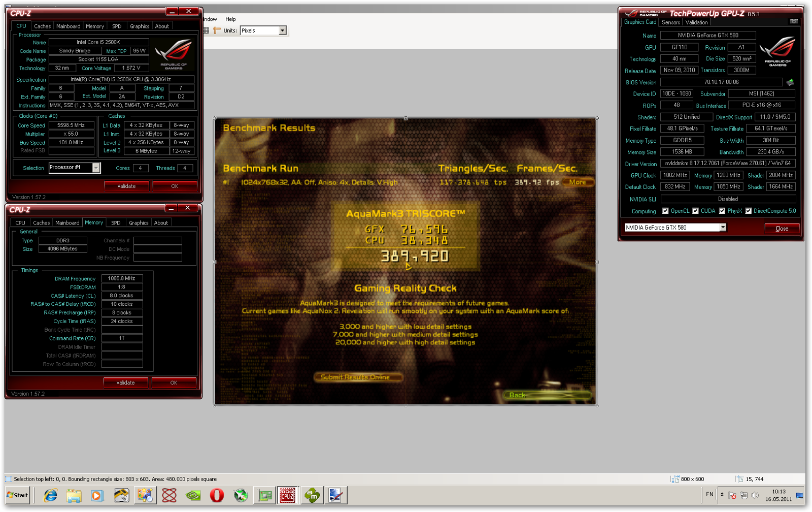Switch to the GPU-Z Validation tab
The height and width of the screenshot is (512, 812).
[696, 22]
